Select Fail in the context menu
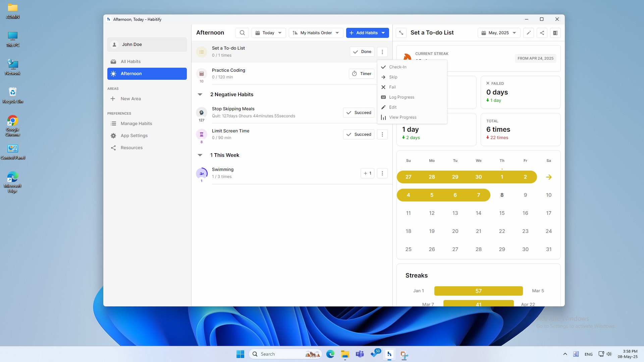Viewport: 644px width, 362px height. [x=412, y=87]
